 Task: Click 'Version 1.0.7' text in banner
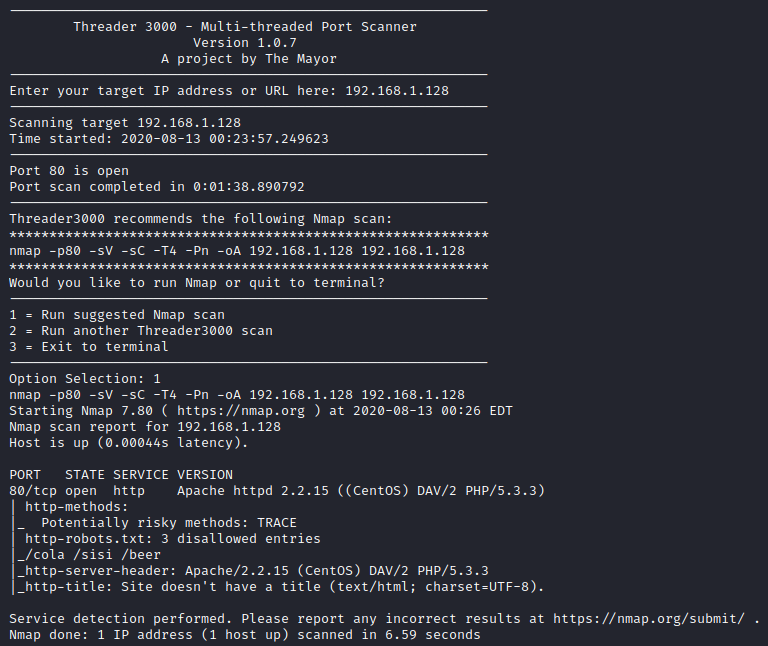coord(244,43)
